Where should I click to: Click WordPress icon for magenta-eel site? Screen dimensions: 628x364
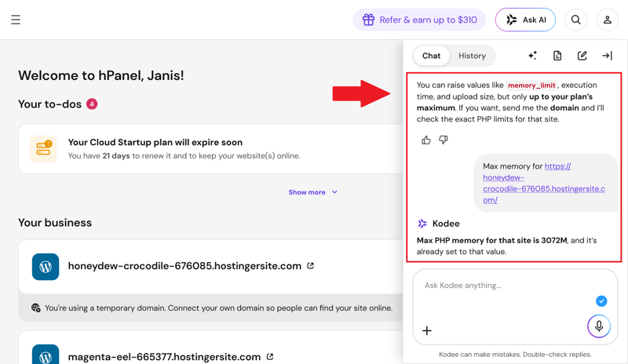pos(46,354)
